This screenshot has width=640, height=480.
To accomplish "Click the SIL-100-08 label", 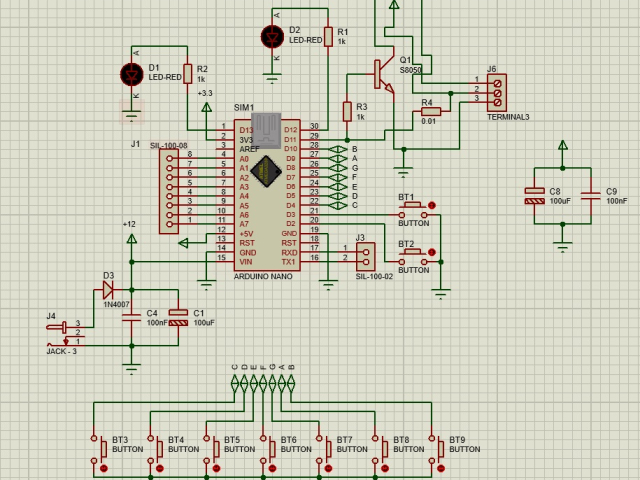I will click(169, 145).
